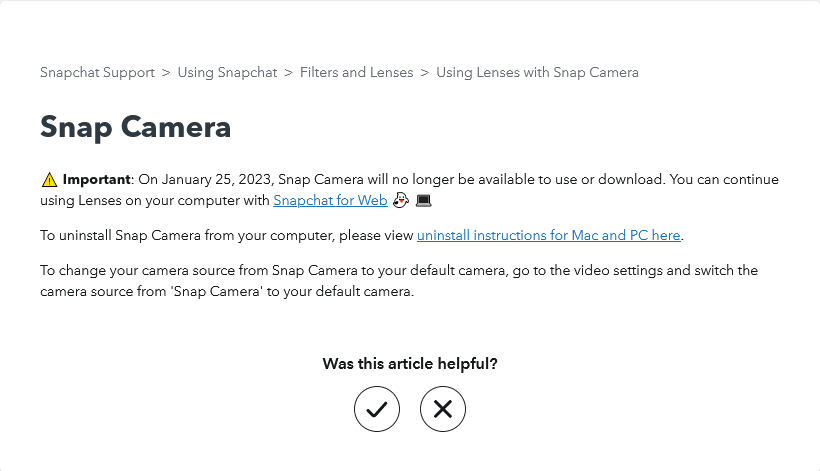820x471 pixels.
Task: Select Using Lenses with Snap Camera breadcrumb
Action: pyautogui.click(x=537, y=73)
